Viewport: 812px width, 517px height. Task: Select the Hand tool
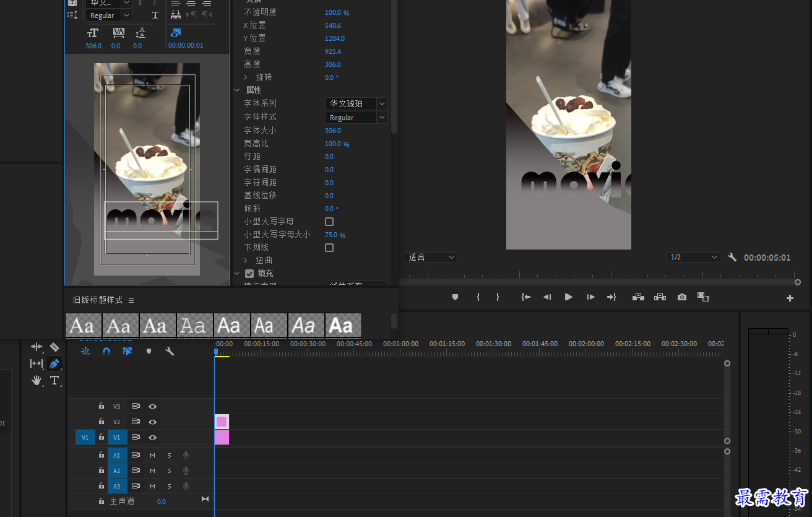(37, 380)
